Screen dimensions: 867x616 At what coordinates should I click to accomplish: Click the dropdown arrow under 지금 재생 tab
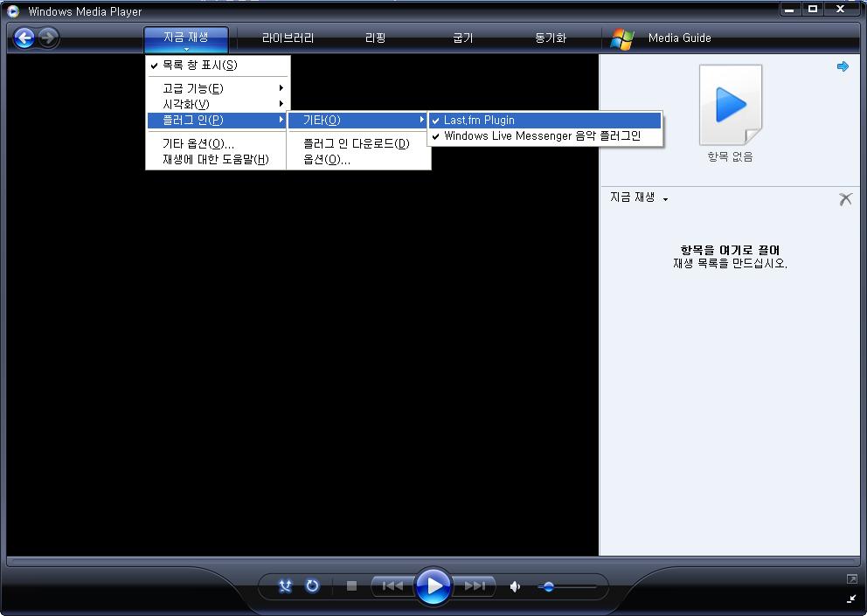click(186, 50)
